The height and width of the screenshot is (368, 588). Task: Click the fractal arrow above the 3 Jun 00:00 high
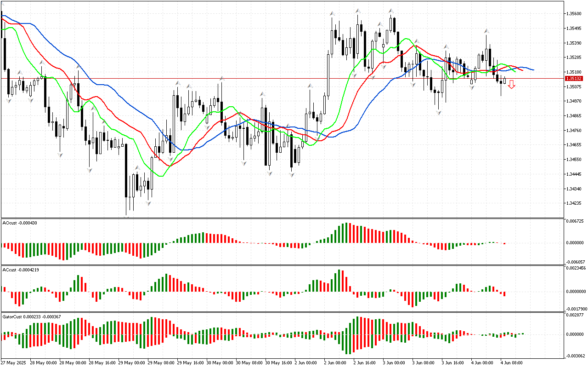coord(391,11)
